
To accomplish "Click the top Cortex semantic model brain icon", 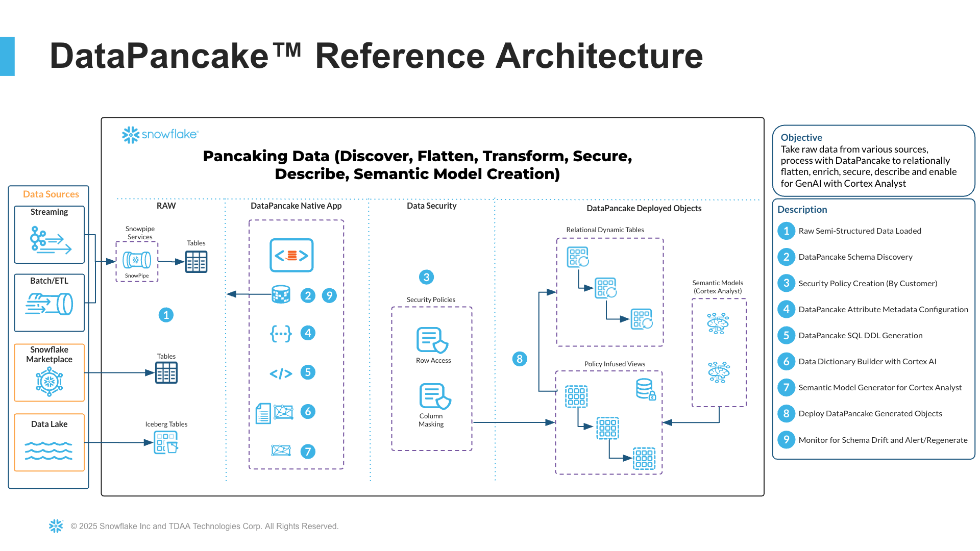I will click(718, 323).
